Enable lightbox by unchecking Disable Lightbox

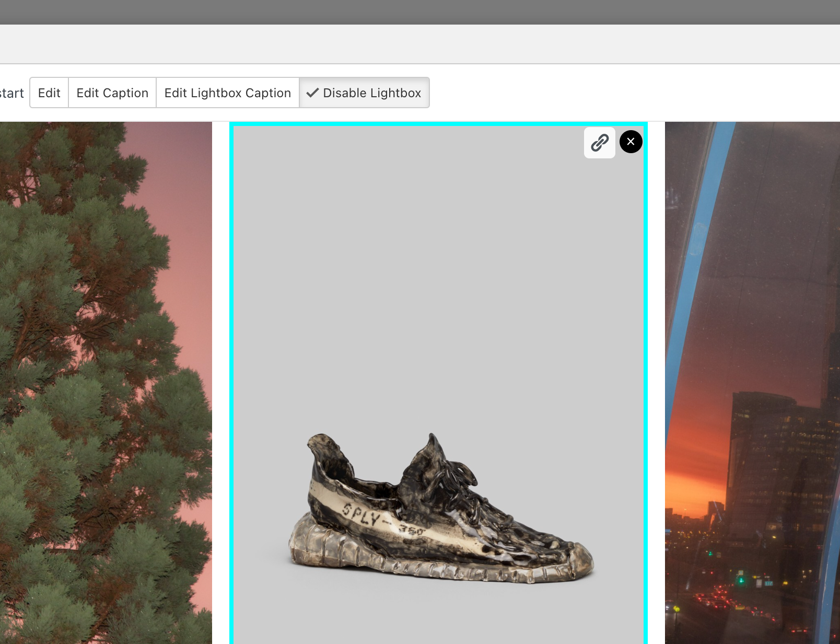click(x=365, y=93)
